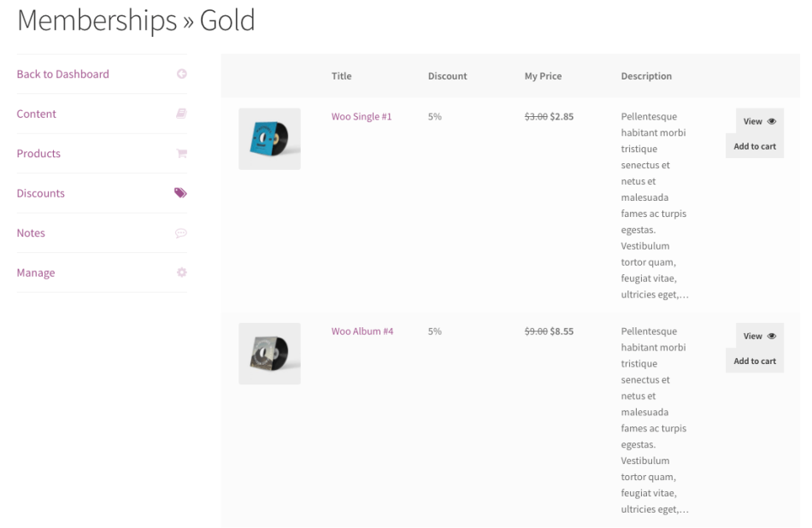
Task: Open Notes using the speech bubble icon
Action: pyautogui.click(x=180, y=232)
